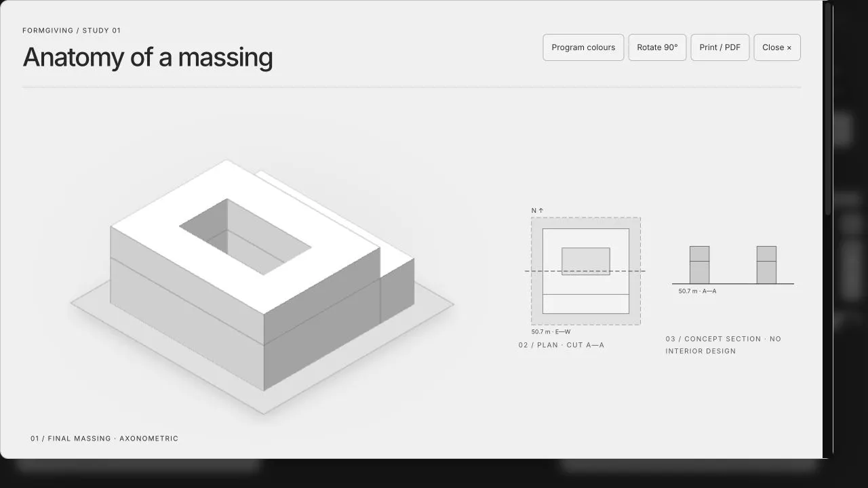The height and width of the screenshot is (488, 868).
Task: Click the 'FORMGIVING / STUDY 01' label
Action: [x=72, y=30]
